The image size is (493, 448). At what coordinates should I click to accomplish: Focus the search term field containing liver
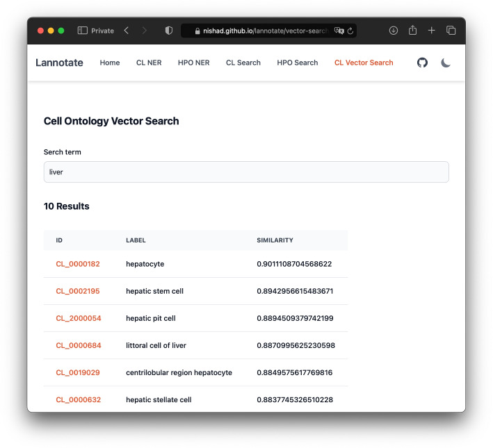246,172
